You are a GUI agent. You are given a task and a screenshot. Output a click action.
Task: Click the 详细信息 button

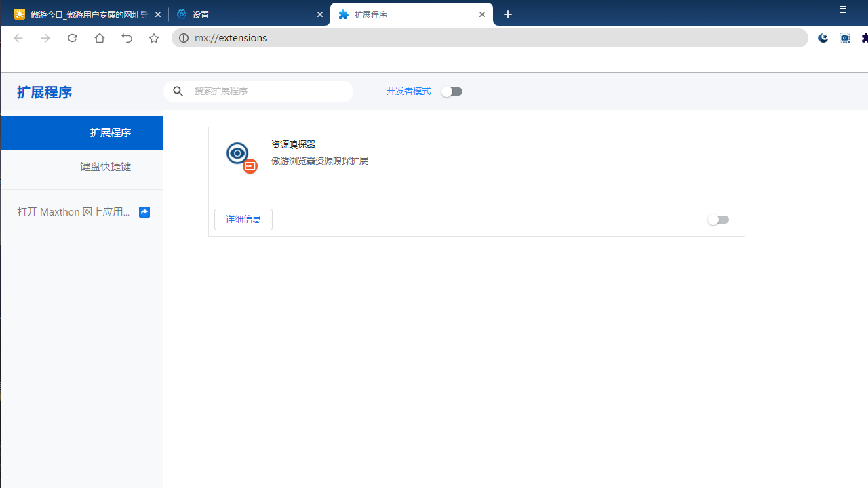[x=243, y=219]
